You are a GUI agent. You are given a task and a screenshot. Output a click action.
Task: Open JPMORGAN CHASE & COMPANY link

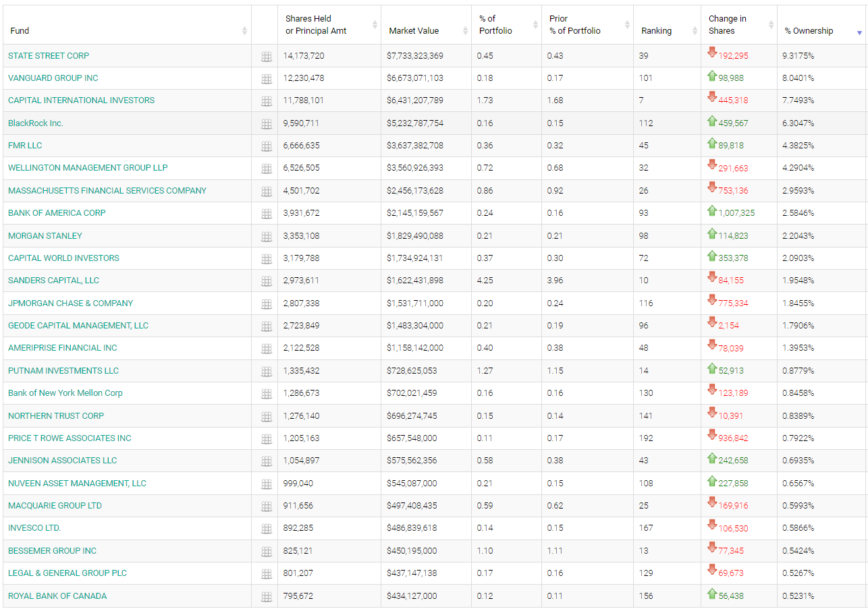tap(71, 303)
